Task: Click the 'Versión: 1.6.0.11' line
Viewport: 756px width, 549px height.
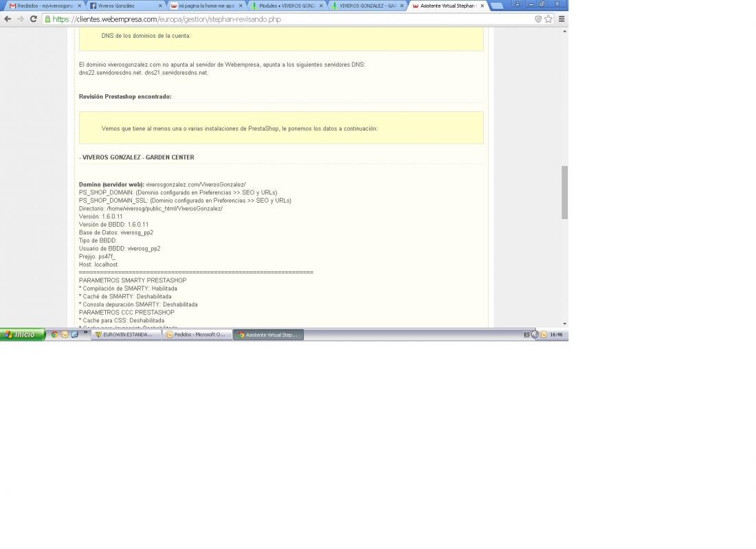Action: point(101,217)
